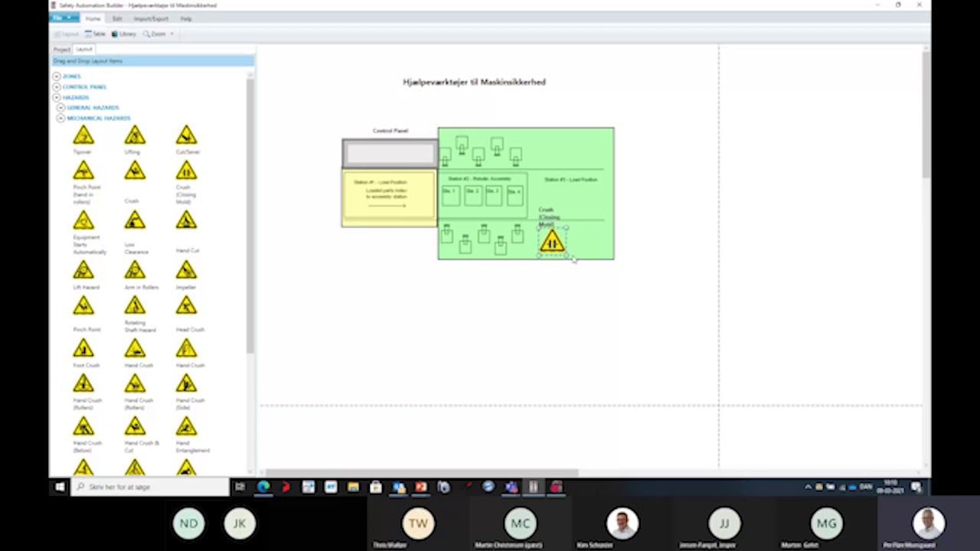Open the Import/Export ribbon tab

click(151, 18)
